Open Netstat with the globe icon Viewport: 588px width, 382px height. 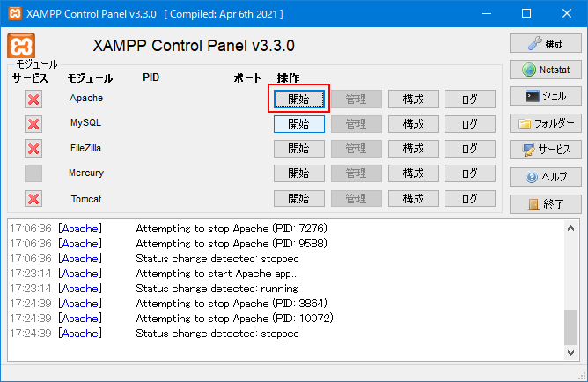pyautogui.click(x=545, y=70)
